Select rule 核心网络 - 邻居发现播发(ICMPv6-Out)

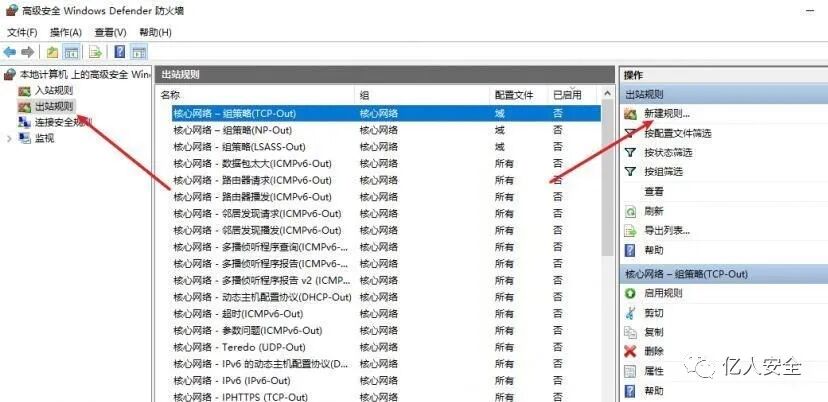(386, 230)
